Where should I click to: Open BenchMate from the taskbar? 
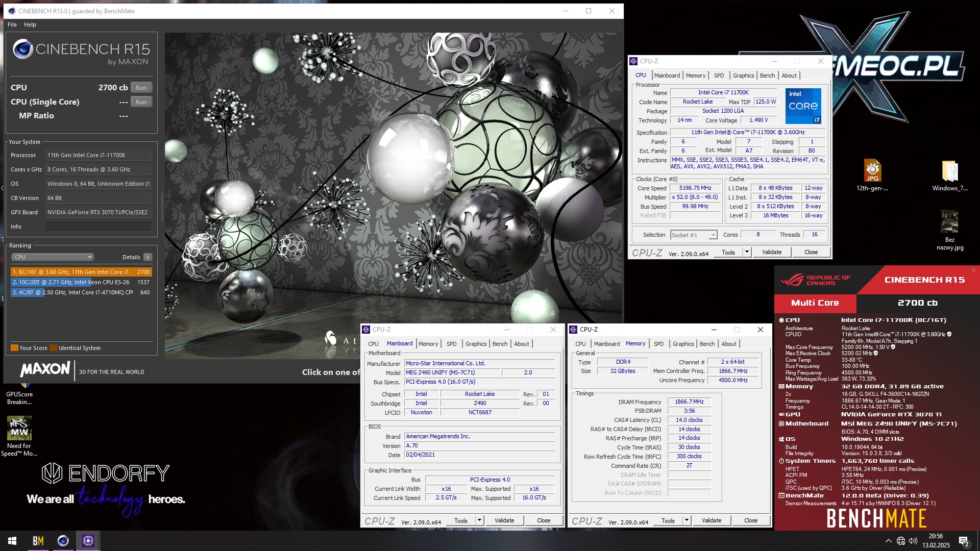coord(38,541)
